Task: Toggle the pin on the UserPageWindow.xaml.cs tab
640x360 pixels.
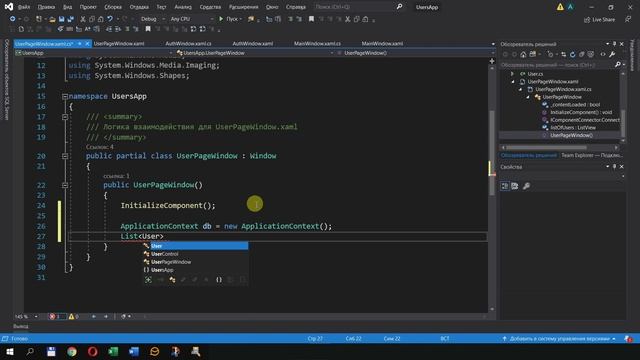Action: (80, 44)
